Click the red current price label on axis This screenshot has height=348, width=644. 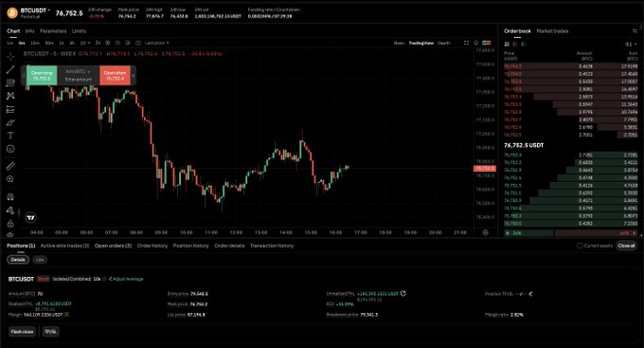(485, 168)
